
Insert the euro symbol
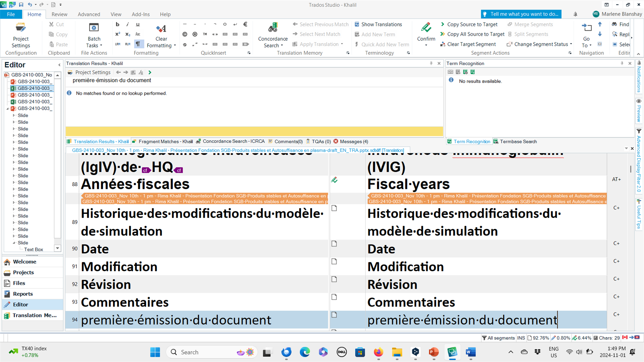click(x=245, y=24)
